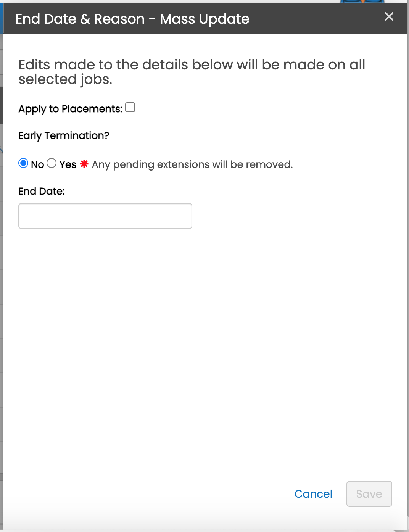Click the "Apply to Placements:" label text
The height and width of the screenshot is (532, 409).
(70, 109)
